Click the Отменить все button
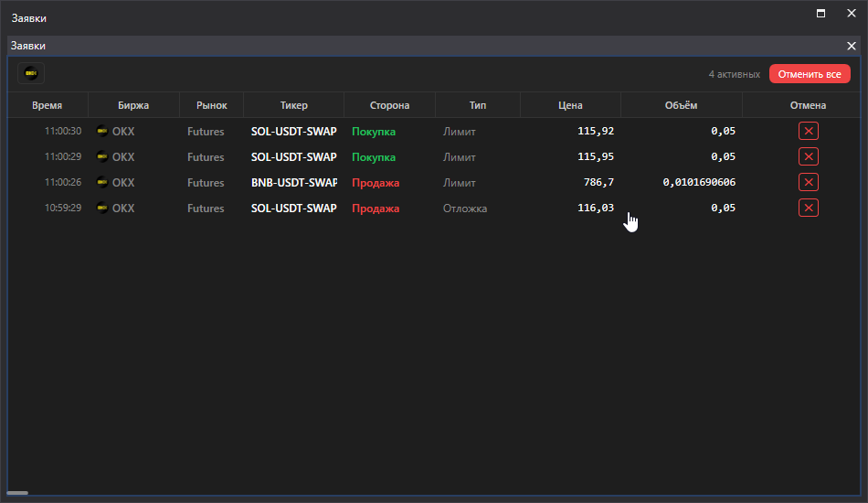The height and width of the screenshot is (503, 868). pyautogui.click(x=810, y=74)
